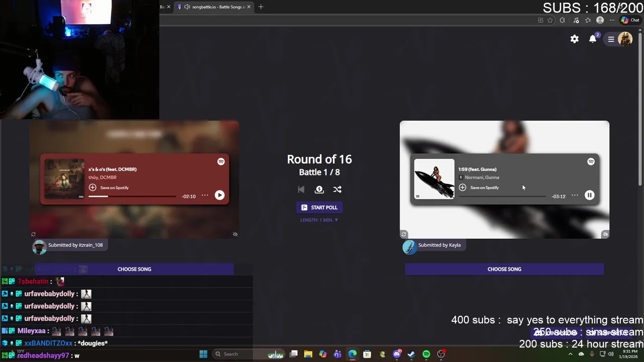This screenshot has width=644, height=362.
Task: Open Spotify logo on 1:59 player
Action: coord(591,161)
